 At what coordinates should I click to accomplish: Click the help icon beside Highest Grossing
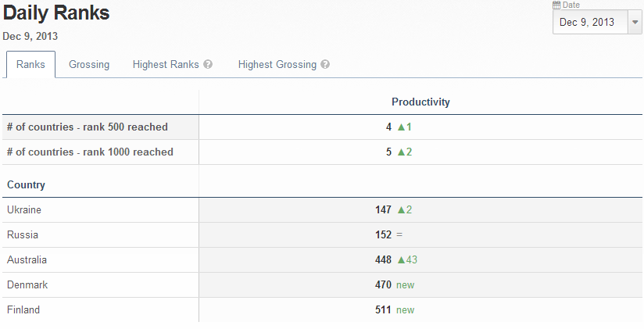click(x=325, y=65)
